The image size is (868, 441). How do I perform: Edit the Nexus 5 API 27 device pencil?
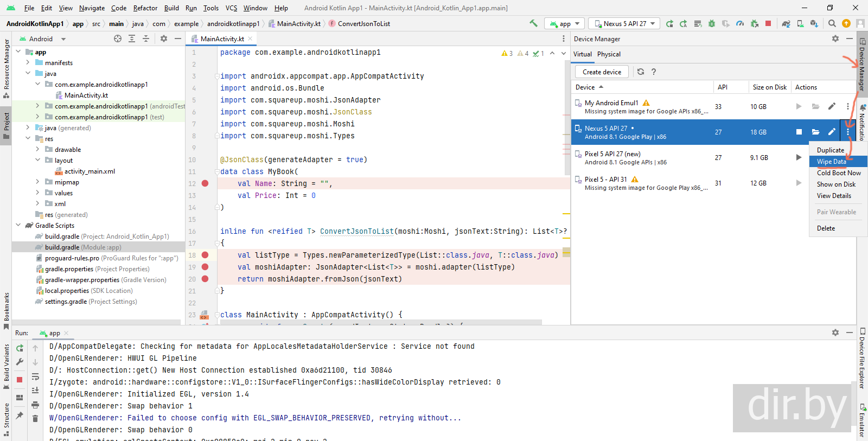pyautogui.click(x=832, y=132)
